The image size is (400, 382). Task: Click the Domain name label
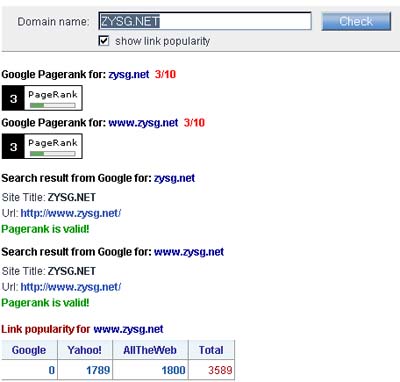[53, 22]
